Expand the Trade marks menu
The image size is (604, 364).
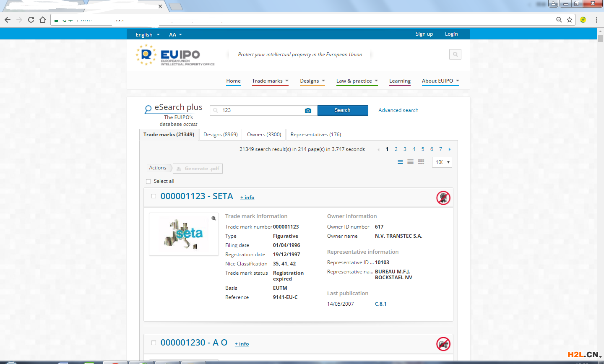270,81
